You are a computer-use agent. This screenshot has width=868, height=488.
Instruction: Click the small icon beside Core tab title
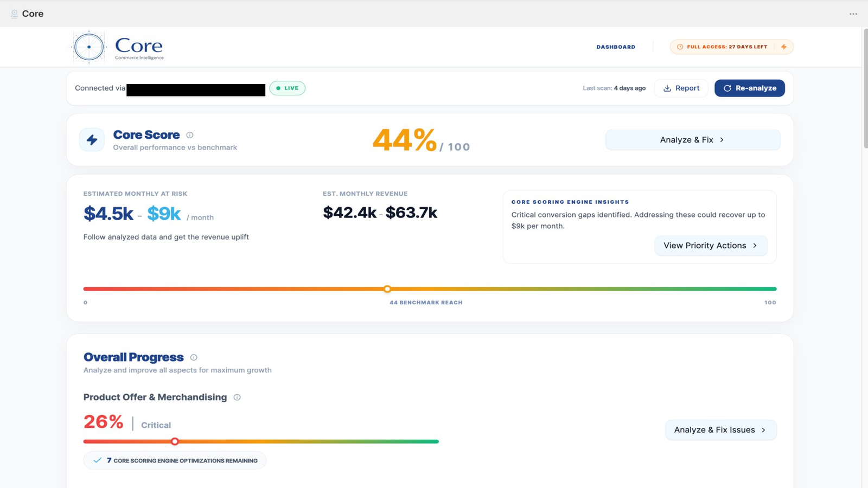(15, 14)
